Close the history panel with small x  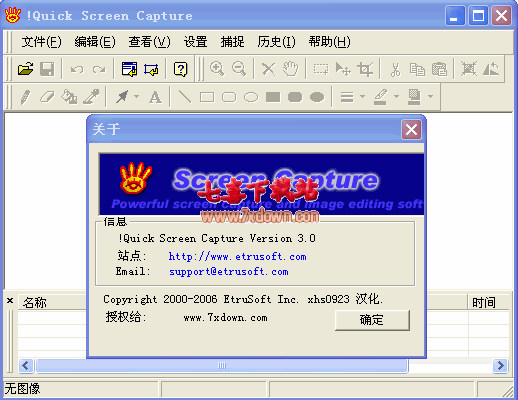point(10,301)
